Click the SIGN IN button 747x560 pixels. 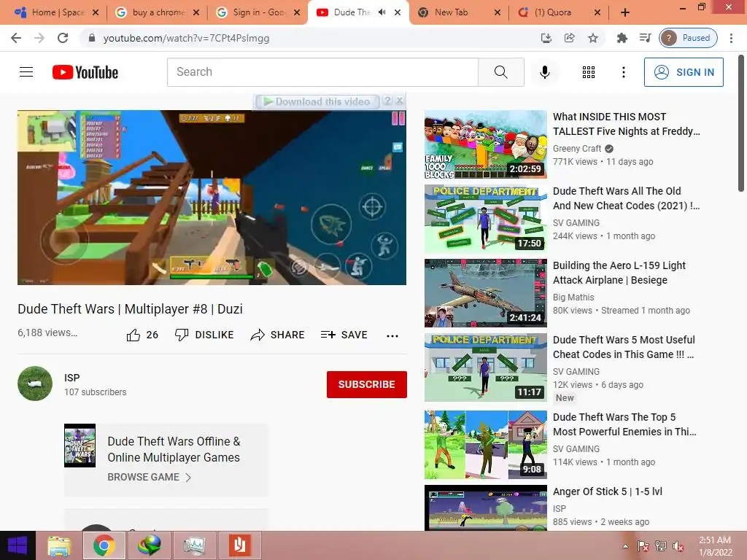684,72
